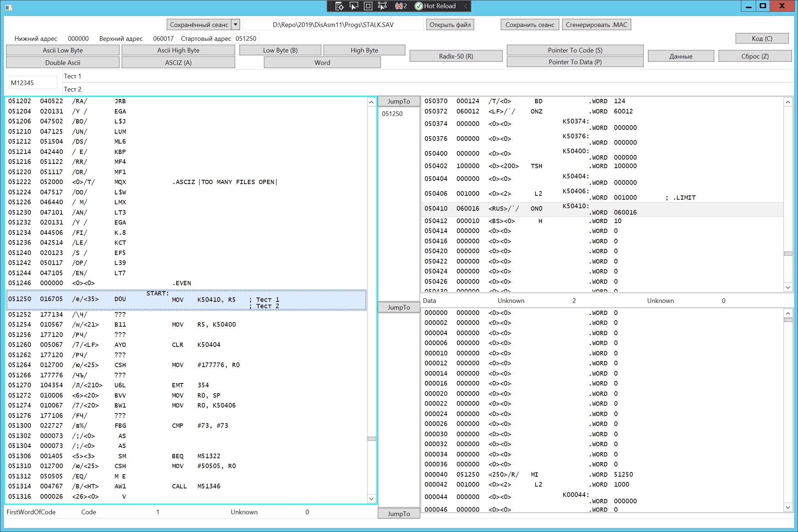Collapse the debug toolbar with chevron
The image size is (798, 532).
coord(466,6)
